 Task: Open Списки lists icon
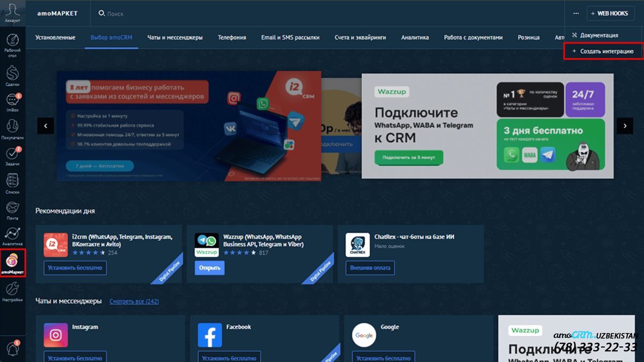[13, 183]
